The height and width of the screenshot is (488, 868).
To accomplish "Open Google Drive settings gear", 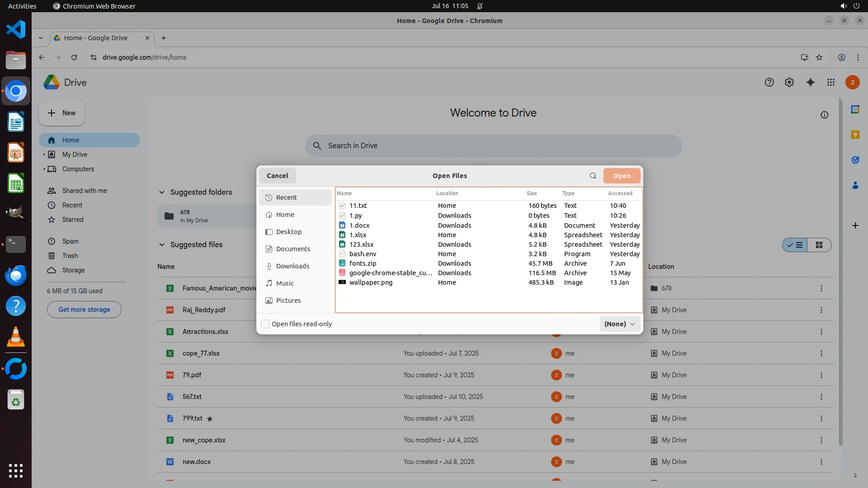I will tap(789, 82).
